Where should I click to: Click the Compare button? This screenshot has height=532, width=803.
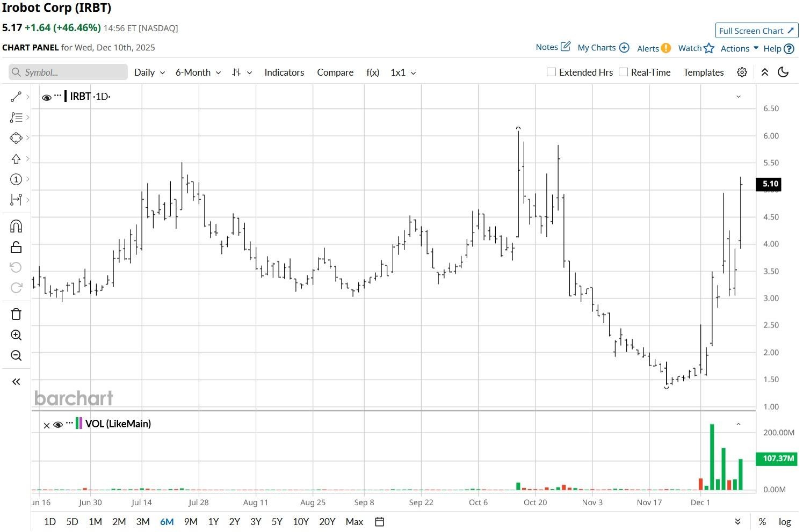click(x=335, y=72)
